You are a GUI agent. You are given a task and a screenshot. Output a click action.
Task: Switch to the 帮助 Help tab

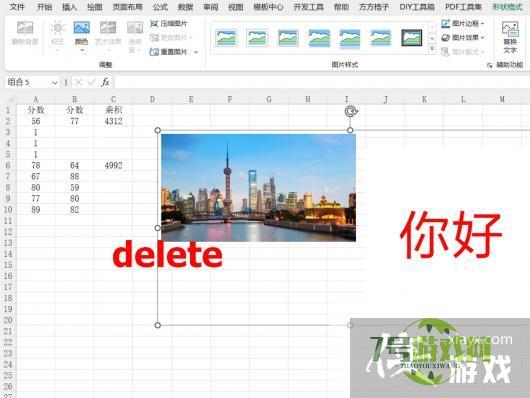point(341,7)
